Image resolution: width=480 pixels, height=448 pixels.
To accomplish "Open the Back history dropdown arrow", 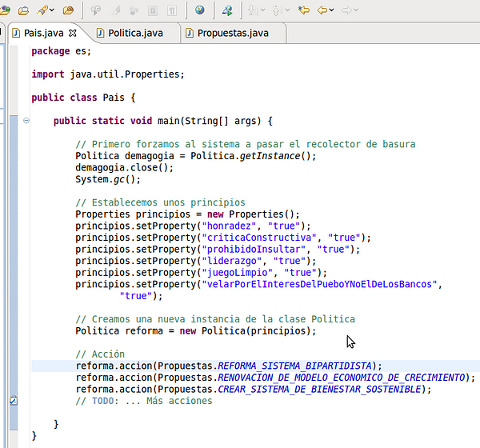I will (x=332, y=10).
